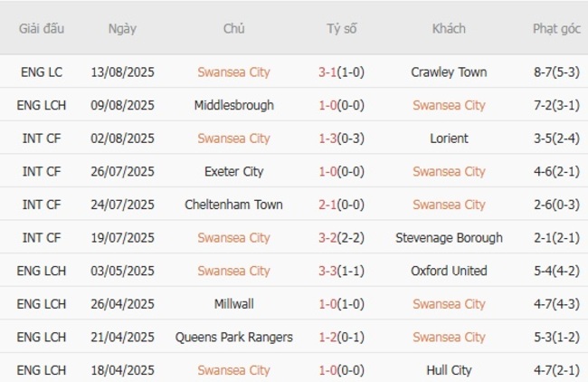Select the 'Phạt góc' column header

coord(556,28)
